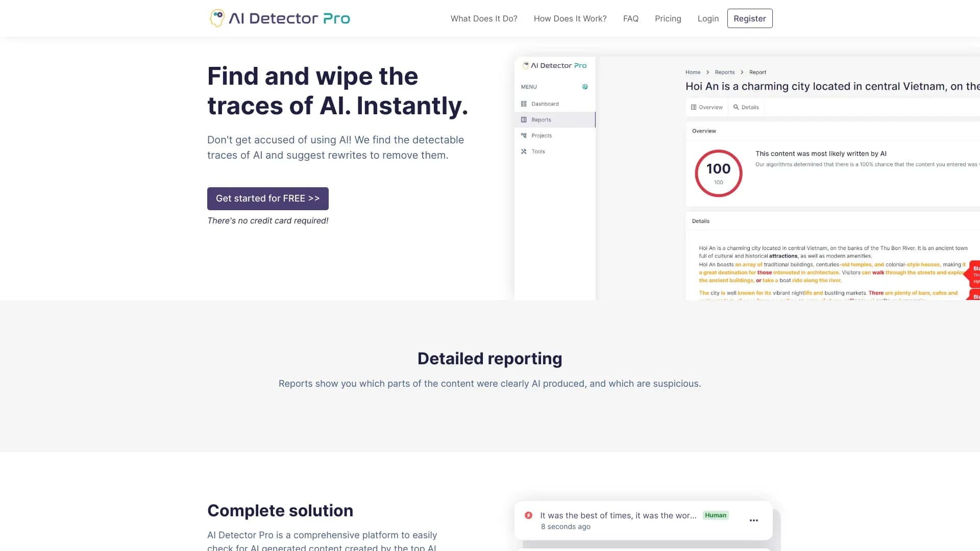
Task: Click the chevron between Home and Reports
Action: [x=707, y=72]
